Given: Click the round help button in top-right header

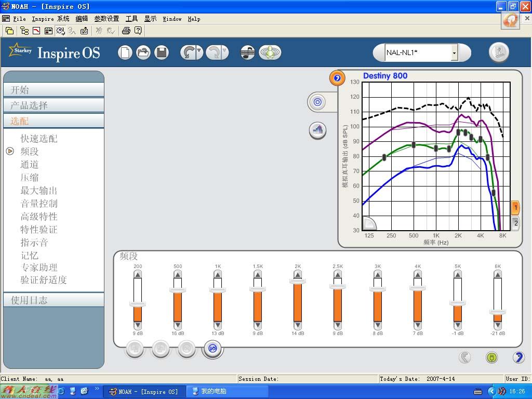Looking at the screenshot, I should pyautogui.click(x=499, y=52).
